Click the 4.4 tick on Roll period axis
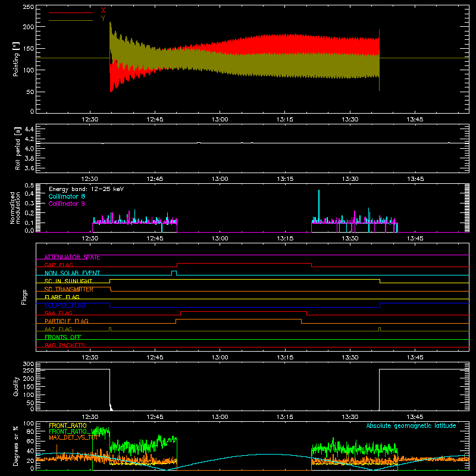 [29, 129]
